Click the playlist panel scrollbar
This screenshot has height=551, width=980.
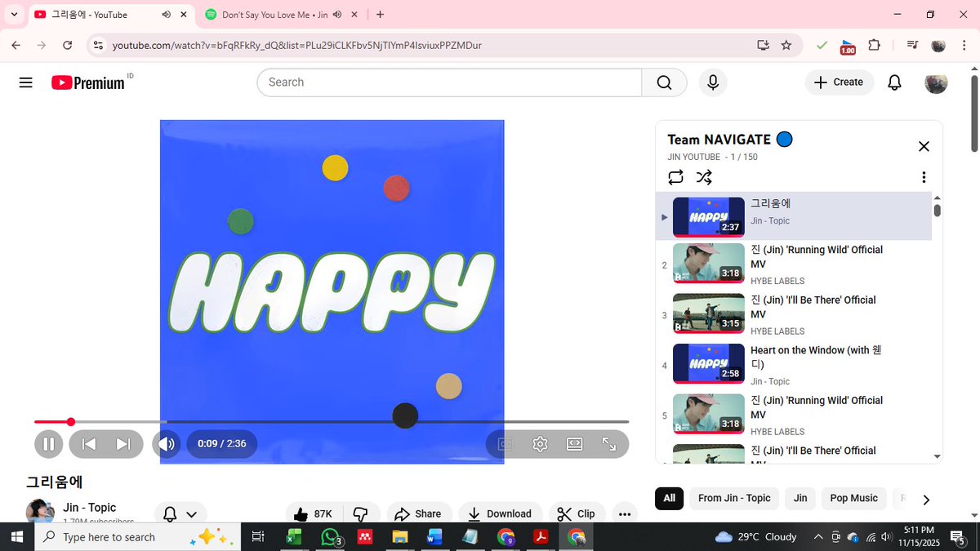click(x=938, y=210)
